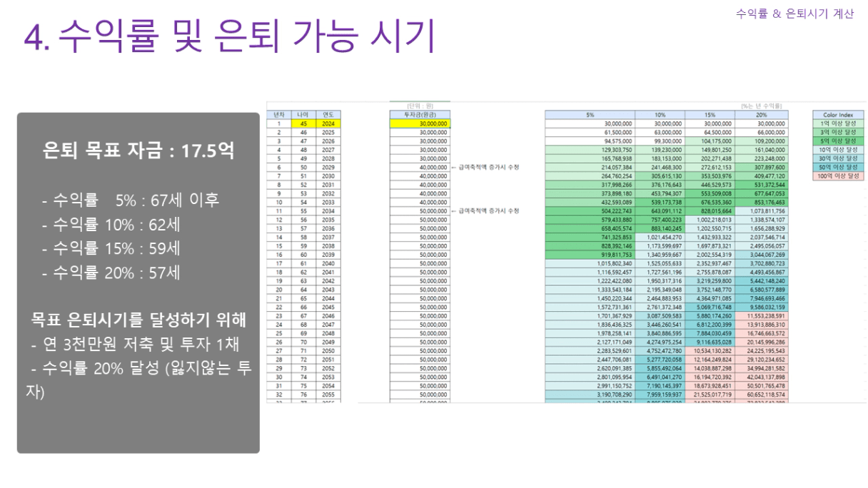Select the '은퇴 목표 자금 : 17.5억' heading
The width and height of the screenshot is (868, 488).
tap(138, 151)
